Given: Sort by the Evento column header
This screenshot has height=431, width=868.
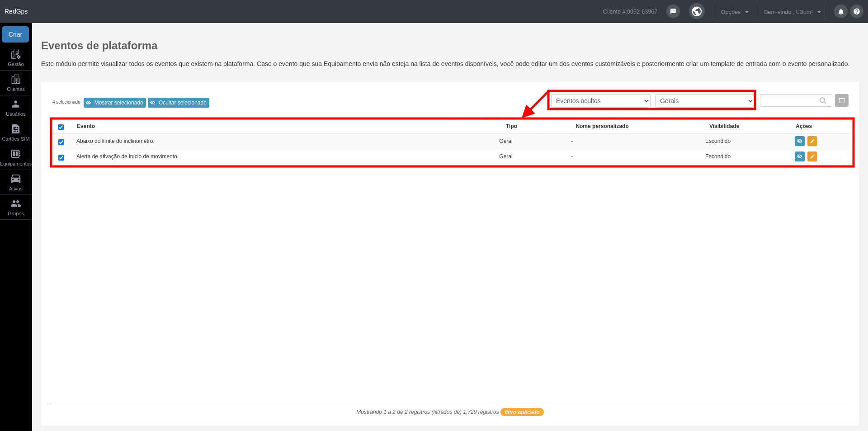Looking at the screenshot, I should [86, 126].
